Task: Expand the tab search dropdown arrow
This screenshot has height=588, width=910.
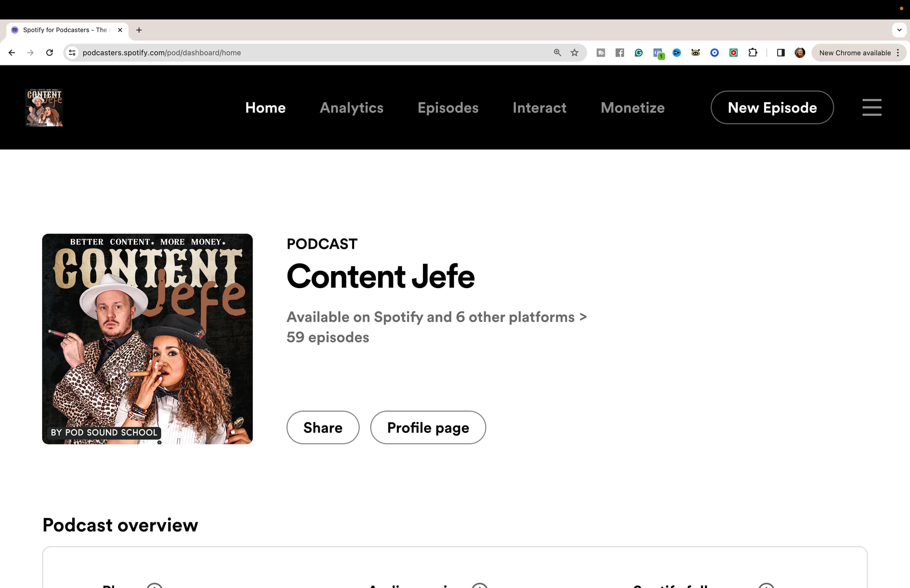Action: click(x=899, y=30)
